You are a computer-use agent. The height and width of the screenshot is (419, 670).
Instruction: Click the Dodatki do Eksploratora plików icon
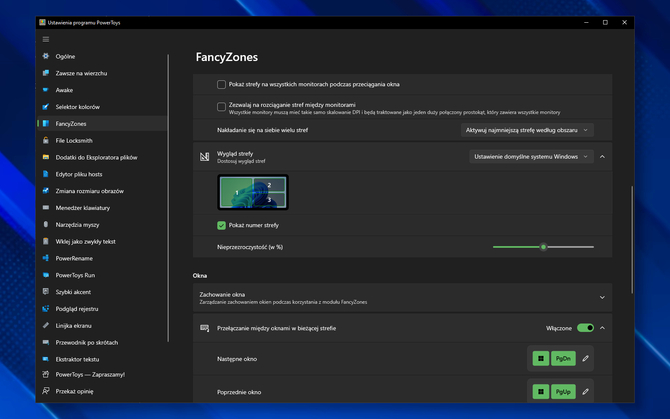pos(46,157)
